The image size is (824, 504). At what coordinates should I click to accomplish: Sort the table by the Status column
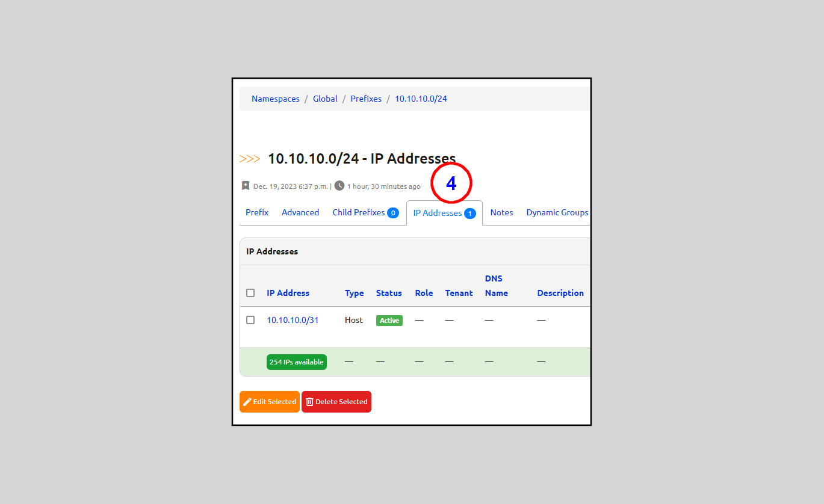tap(389, 293)
